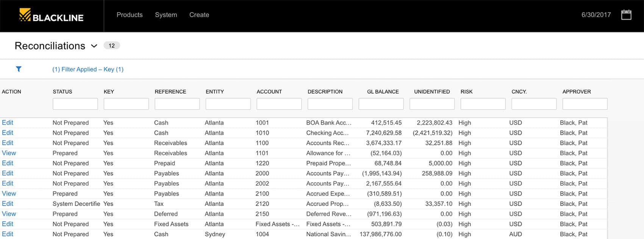Click the Deferred Reve… description

(329, 214)
